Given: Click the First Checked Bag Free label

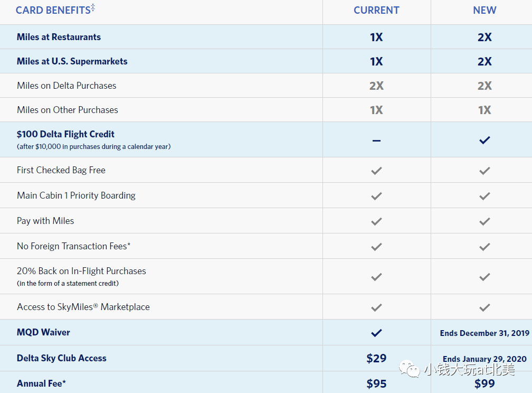Looking at the screenshot, I should click(61, 170).
